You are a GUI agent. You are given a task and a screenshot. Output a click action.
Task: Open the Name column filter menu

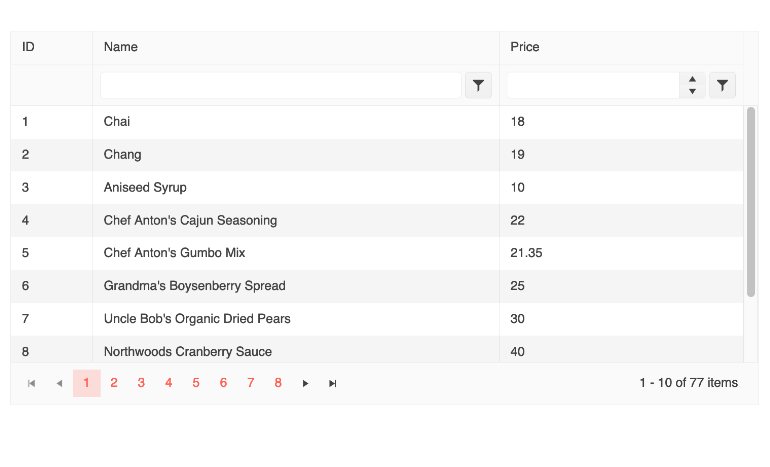coord(478,85)
